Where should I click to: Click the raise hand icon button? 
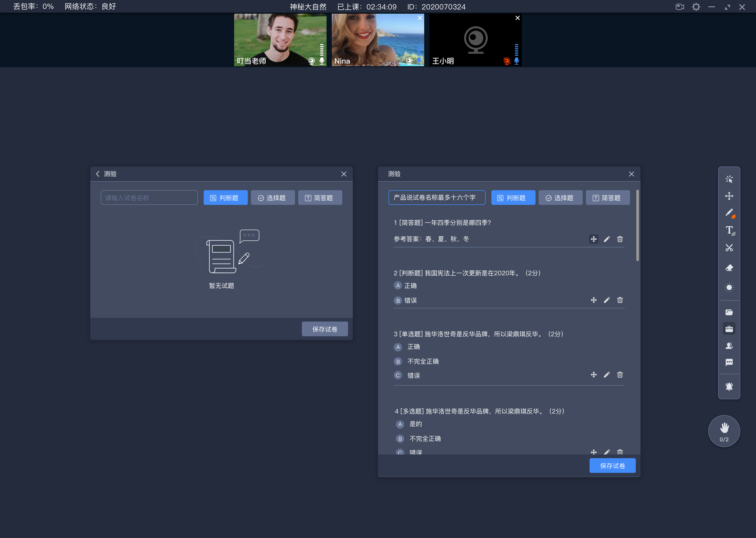723,431
